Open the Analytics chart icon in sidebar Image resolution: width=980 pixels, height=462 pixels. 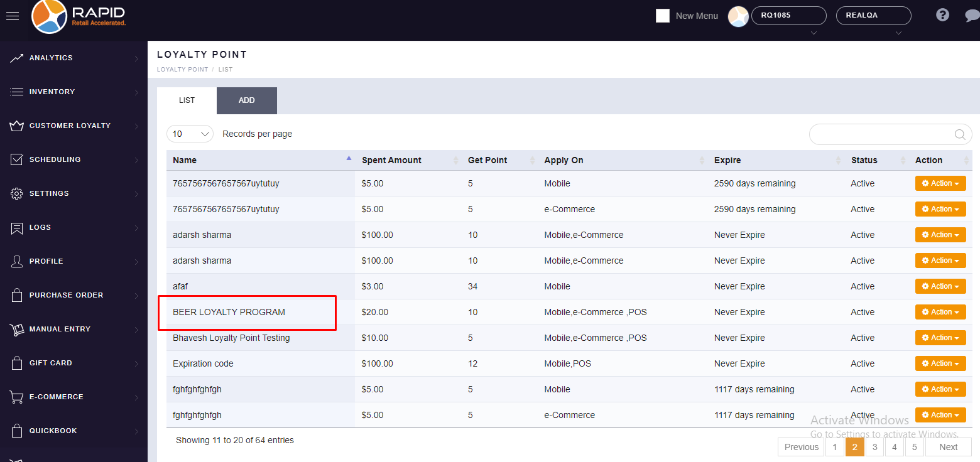click(x=17, y=58)
